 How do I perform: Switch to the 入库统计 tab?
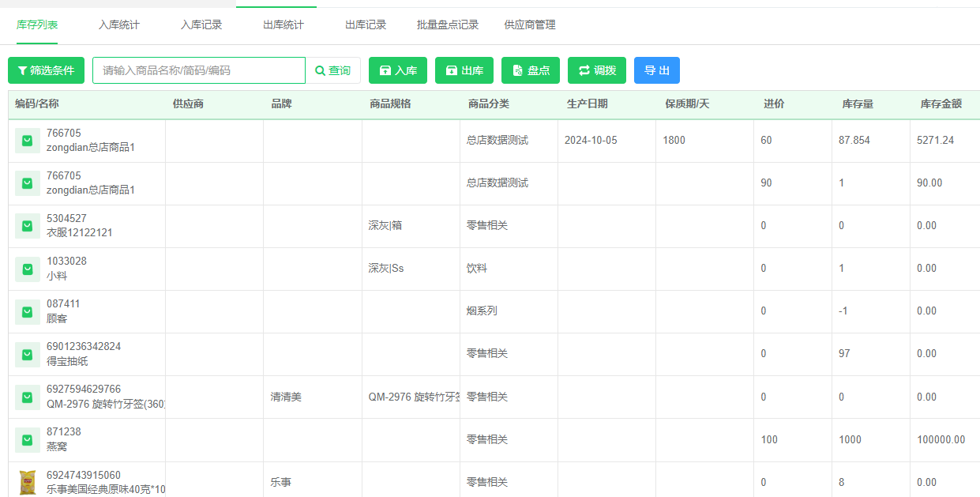click(x=119, y=25)
